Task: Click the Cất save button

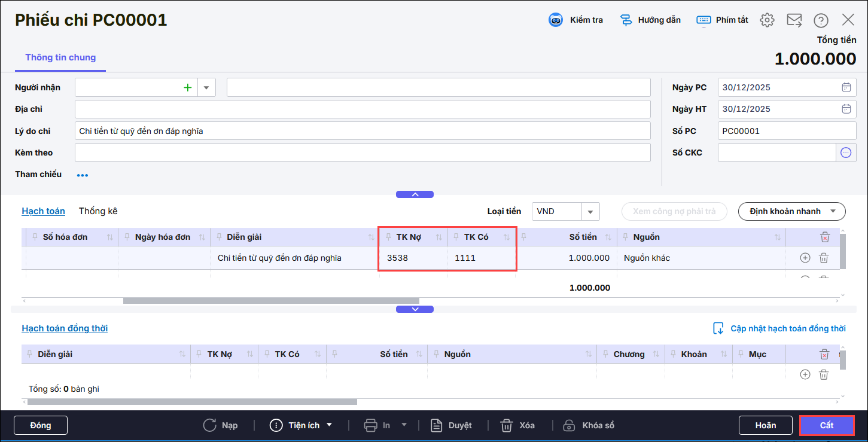Action: point(826,425)
